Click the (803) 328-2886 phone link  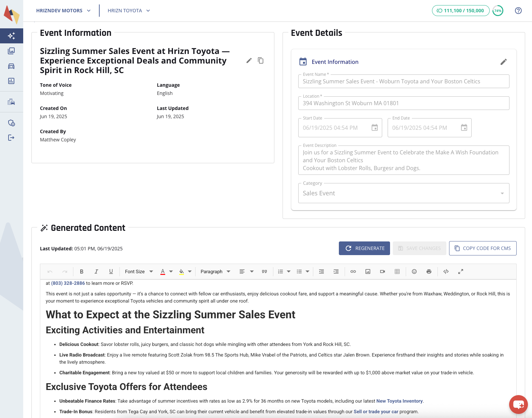pyautogui.click(x=68, y=283)
